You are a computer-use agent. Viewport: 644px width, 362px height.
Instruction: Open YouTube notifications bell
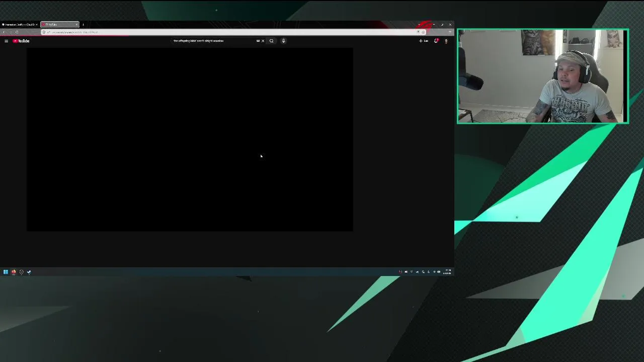[x=436, y=41]
